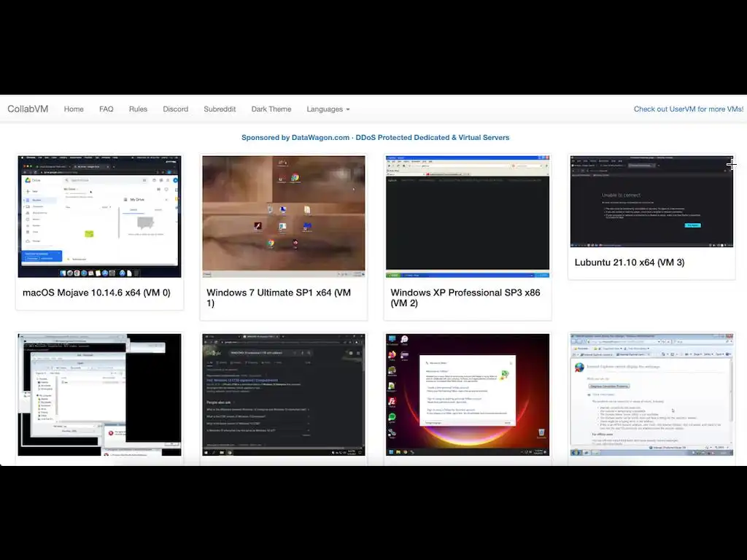Open the VM thumbnail showing dark Google search
747x560 pixels.
pyautogui.click(x=284, y=394)
